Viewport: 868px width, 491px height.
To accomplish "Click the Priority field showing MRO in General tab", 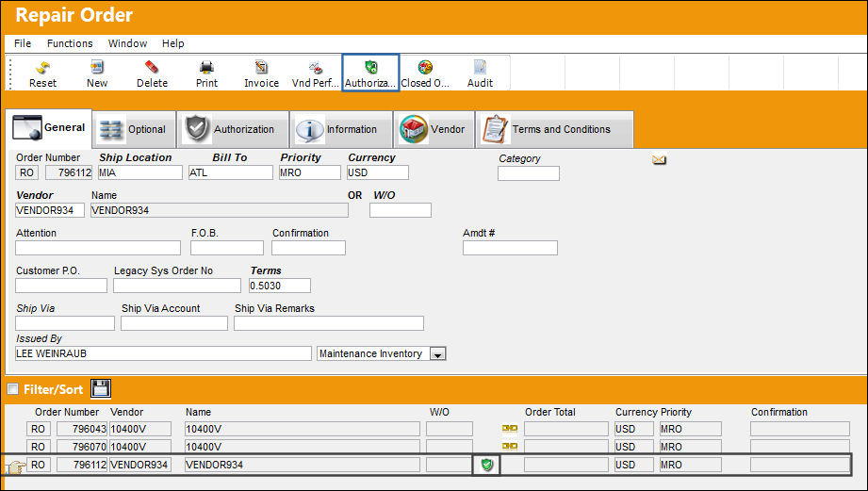I will tap(309, 172).
